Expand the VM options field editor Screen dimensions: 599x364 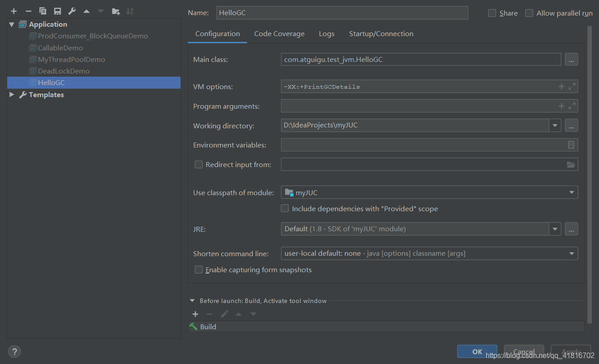[572, 86]
